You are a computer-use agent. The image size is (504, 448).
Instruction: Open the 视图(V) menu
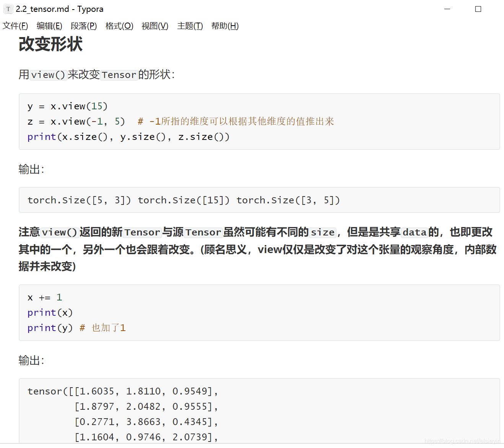(x=155, y=26)
